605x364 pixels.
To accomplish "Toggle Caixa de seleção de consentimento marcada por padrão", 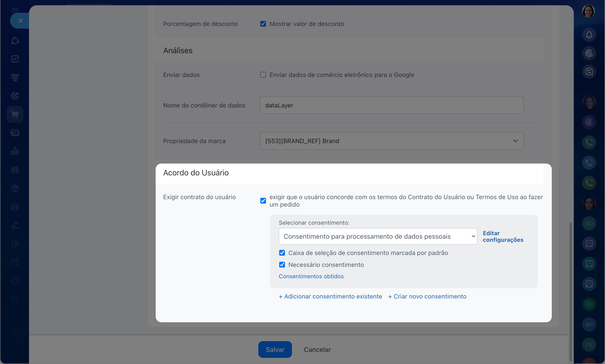I will point(282,253).
